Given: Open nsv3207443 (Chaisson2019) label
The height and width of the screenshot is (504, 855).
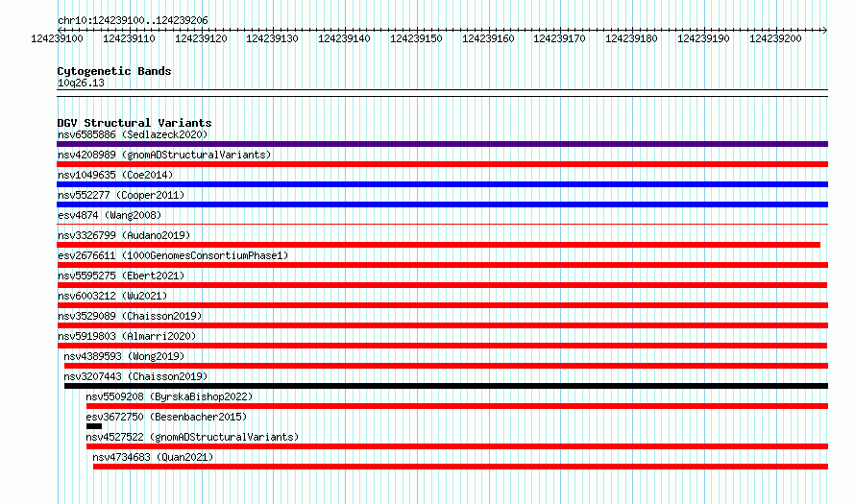Looking at the screenshot, I should (135, 376).
